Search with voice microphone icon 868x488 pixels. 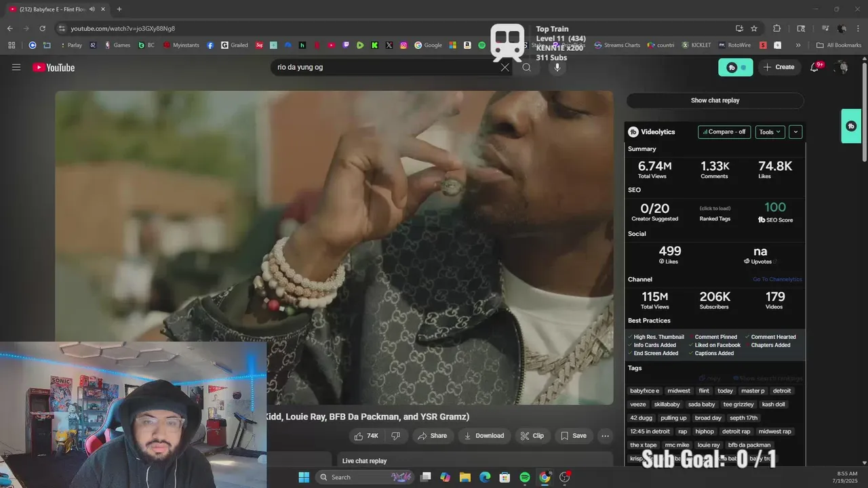pyautogui.click(x=557, y=67)
